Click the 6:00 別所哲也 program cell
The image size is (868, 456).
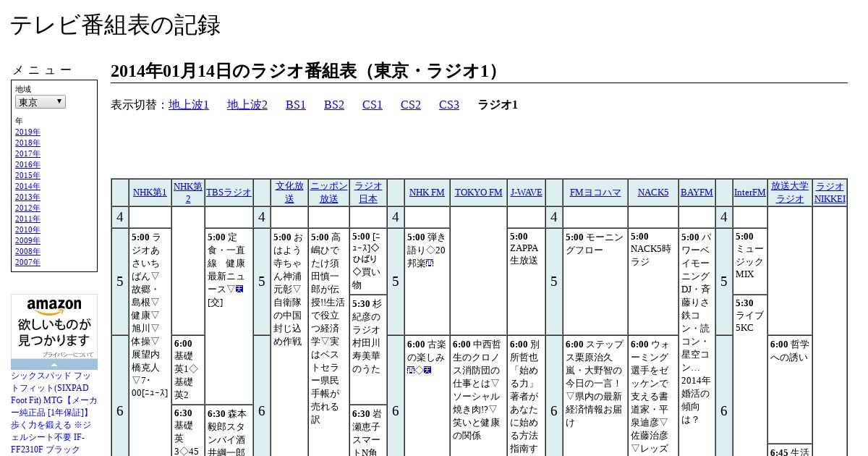(526, 395)
